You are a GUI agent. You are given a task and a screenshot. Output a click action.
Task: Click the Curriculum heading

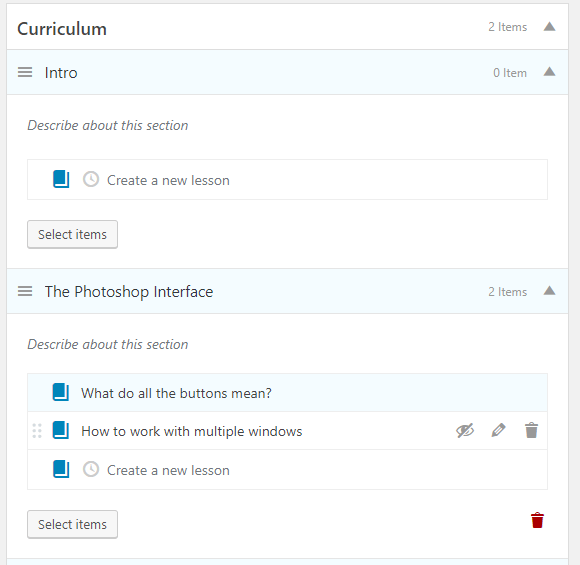pos(62,29)
